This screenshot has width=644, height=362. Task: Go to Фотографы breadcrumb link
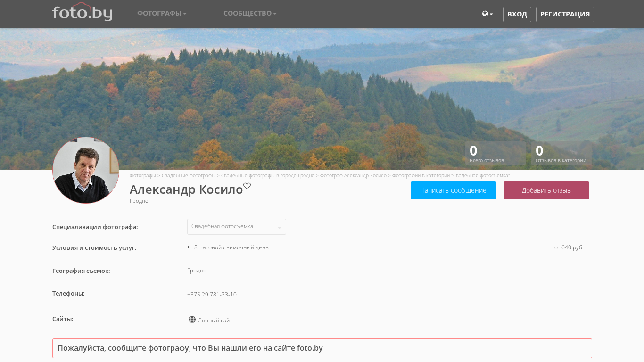143,175
